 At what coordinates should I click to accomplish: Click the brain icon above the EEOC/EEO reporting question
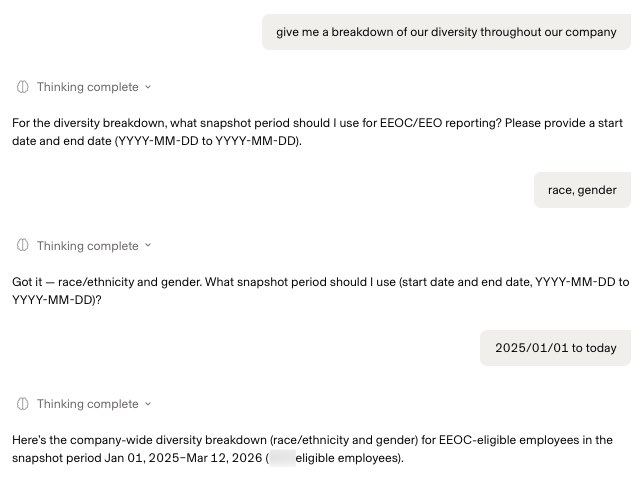(22, 87)
